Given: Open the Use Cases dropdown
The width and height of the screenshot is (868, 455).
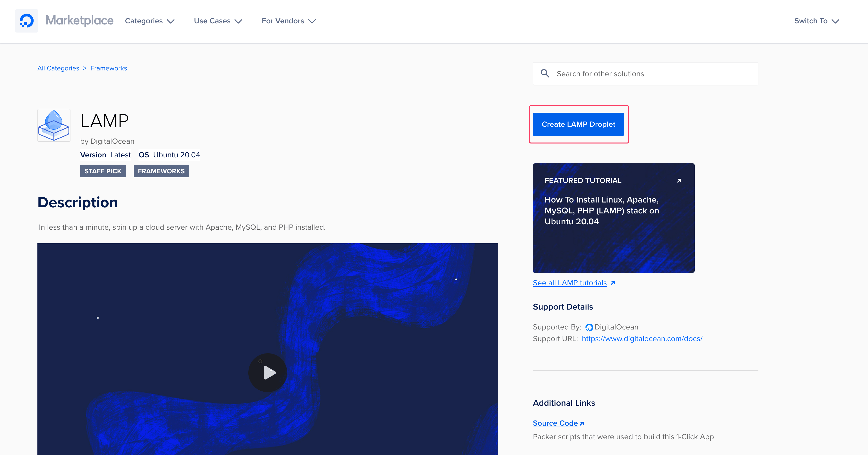Looking at the screenshot, I should (218, 21).
